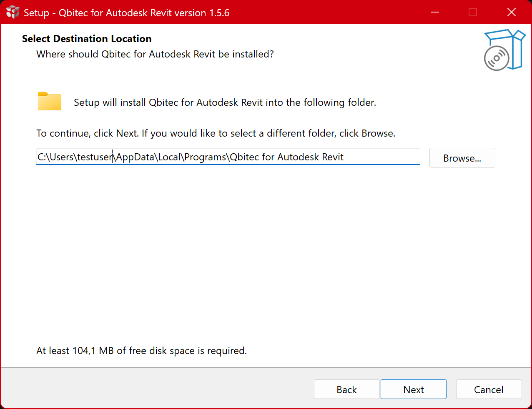Click 'Qbitec for Autodesk Revit' in path field
This screenshot has width=532, height=409.
coord(287,157)
